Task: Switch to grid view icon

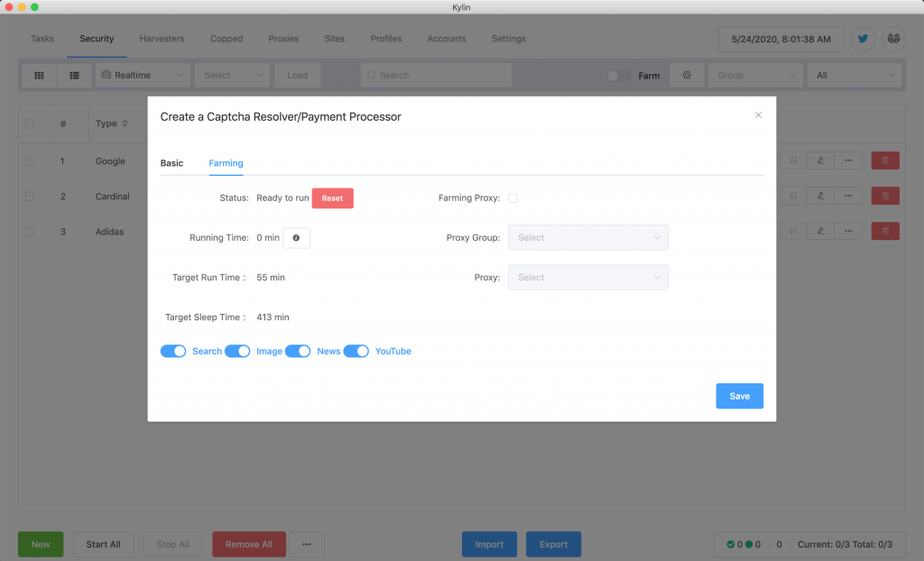Action: tap(39, 76)
